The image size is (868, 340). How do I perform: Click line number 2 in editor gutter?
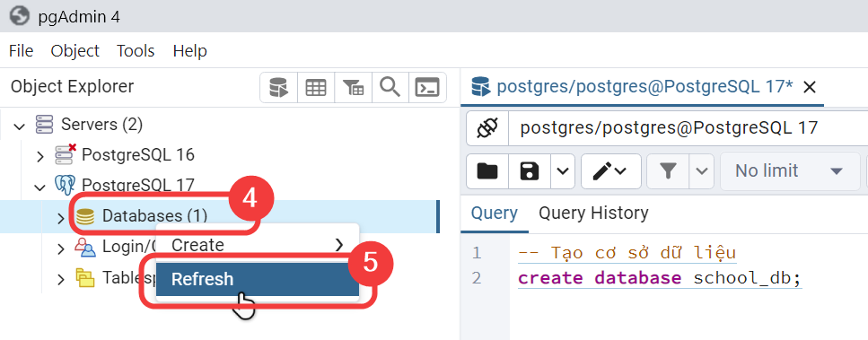478,278
